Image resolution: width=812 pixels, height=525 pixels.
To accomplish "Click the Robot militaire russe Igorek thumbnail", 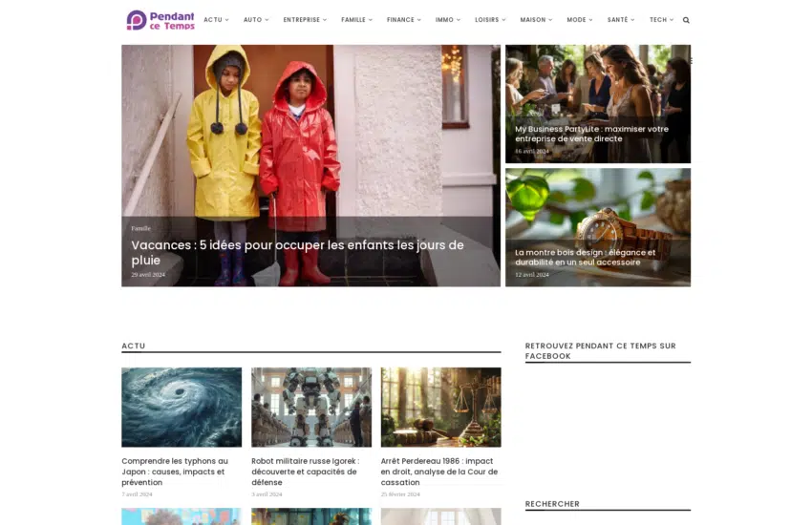I will (x=311, y=407).
